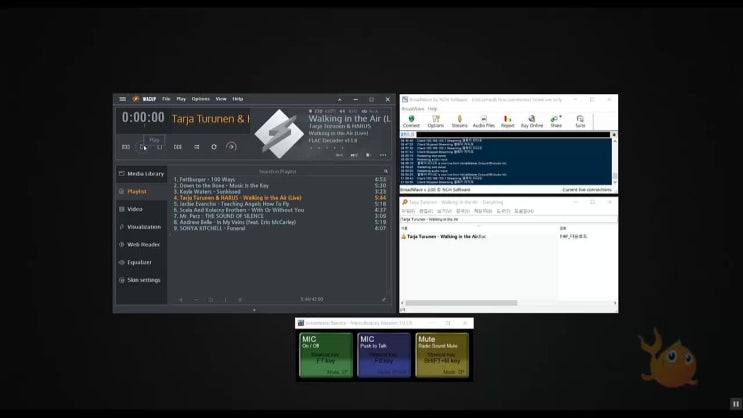Open the View menu in WACUP
This screenshot has height=418, width=743.
tap(221, 99)
